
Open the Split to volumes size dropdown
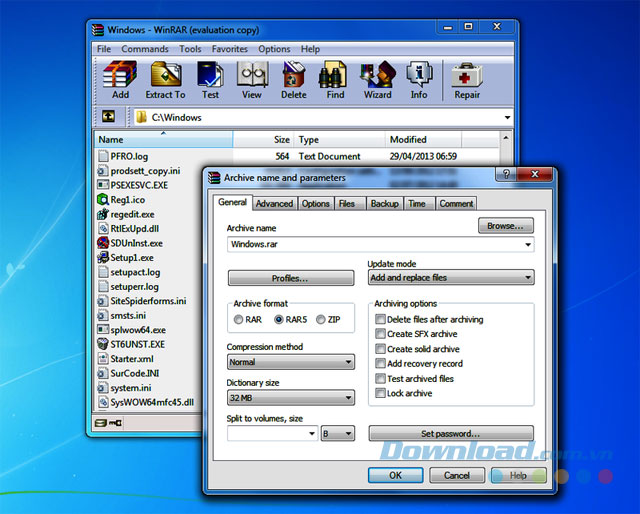tap(312, 434)
